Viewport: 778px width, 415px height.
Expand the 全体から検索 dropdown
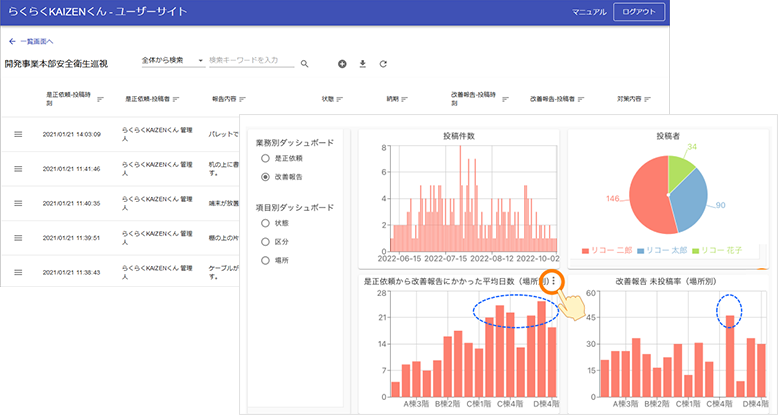[x=172, y=61]
